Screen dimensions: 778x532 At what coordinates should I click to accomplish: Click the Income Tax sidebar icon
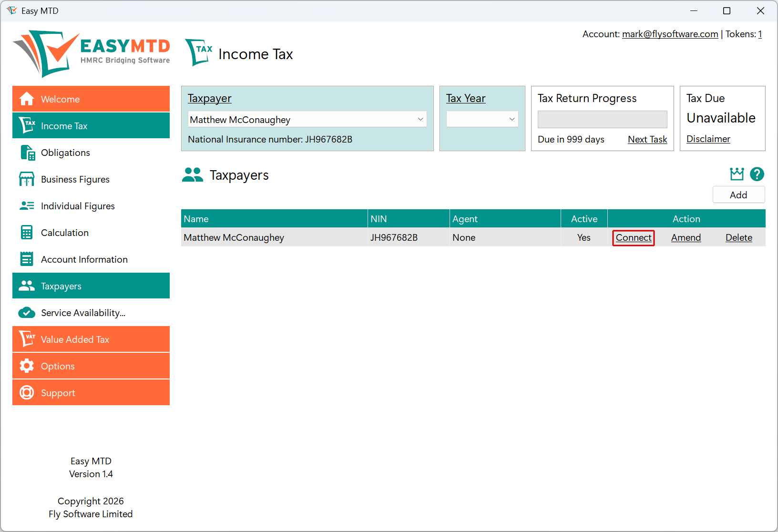pyautogui.click(x=27, y=125)
